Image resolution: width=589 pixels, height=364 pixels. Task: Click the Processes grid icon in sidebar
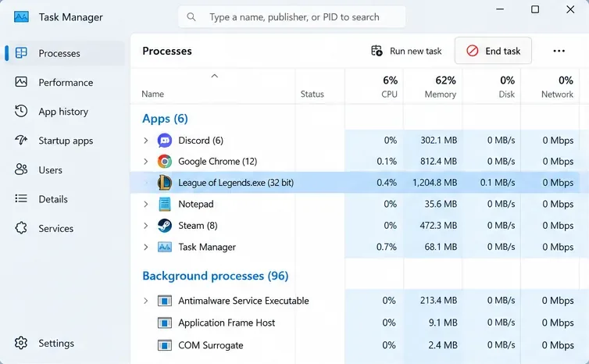[21, 53]
